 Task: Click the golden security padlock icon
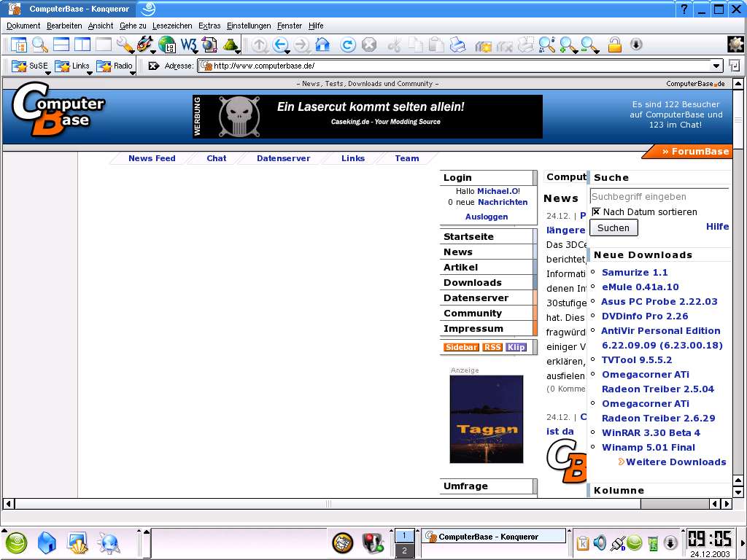(614, 44)
